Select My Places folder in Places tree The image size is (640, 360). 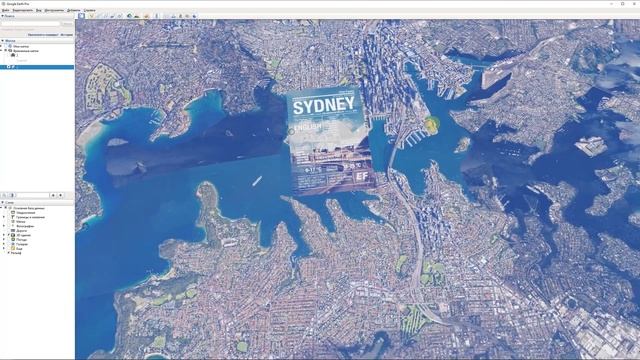[x=21, y=47]
